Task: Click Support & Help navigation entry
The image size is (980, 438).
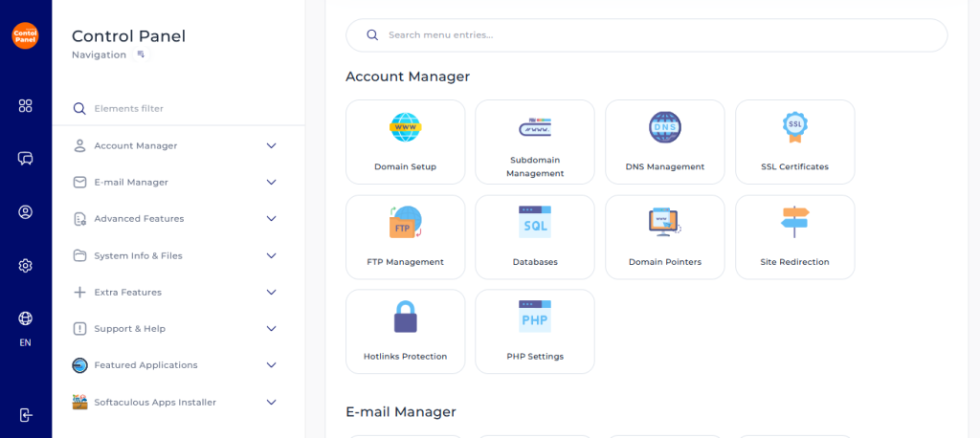Action: coord(129,329)
